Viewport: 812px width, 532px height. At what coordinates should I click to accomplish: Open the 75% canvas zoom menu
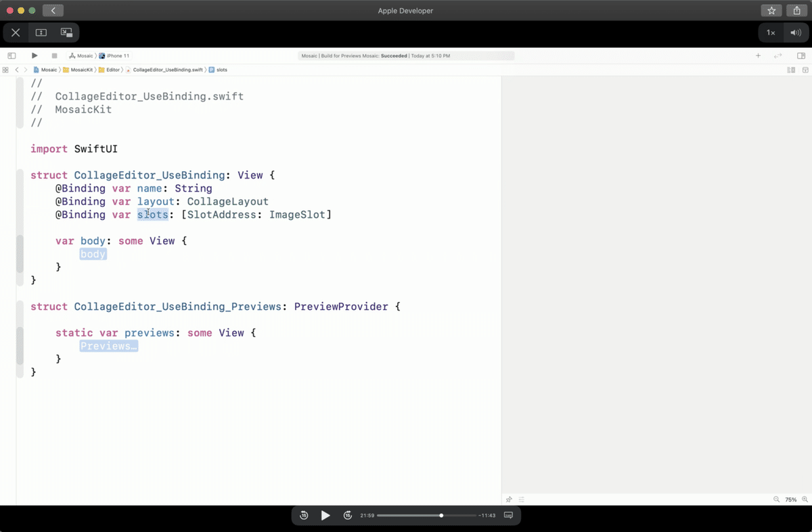(791, 500)
